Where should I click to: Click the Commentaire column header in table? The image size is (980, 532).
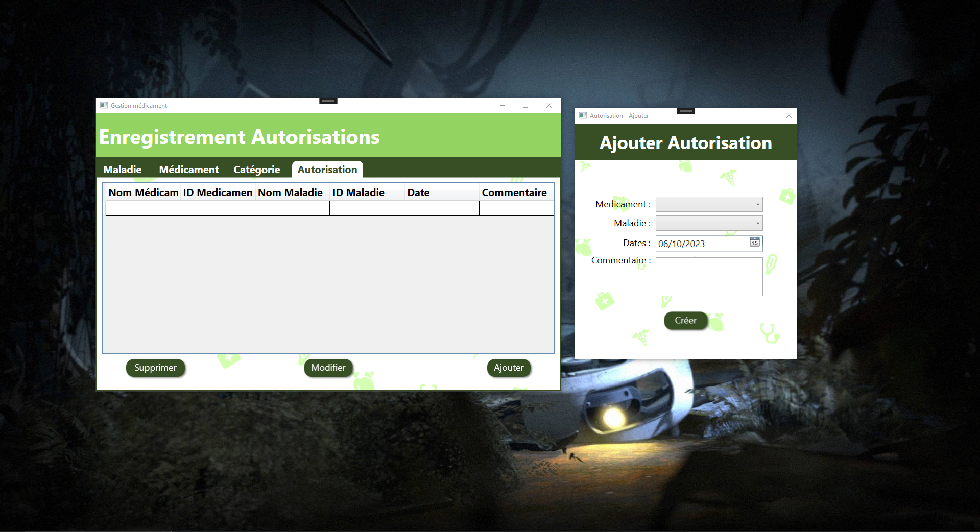pyautogui.click(x=516, y=192)
